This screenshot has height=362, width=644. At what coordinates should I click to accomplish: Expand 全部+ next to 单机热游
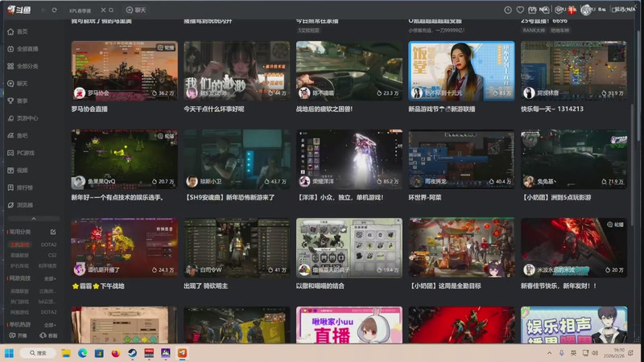tap(50, 325)
